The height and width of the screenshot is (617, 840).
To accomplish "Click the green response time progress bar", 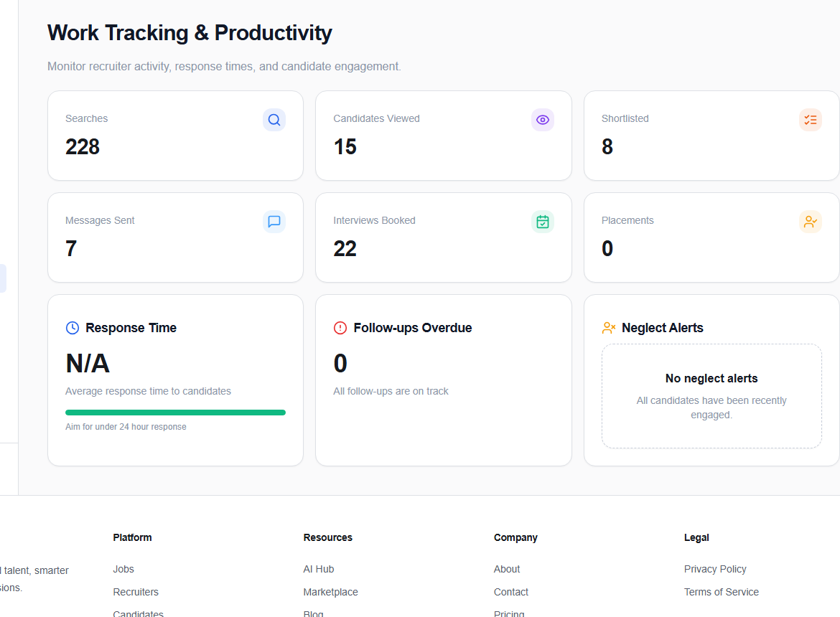I will click(175, 413).
